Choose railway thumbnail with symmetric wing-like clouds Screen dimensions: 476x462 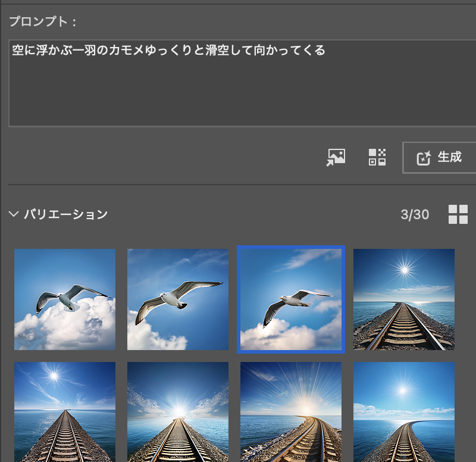(x=178, y=411)
